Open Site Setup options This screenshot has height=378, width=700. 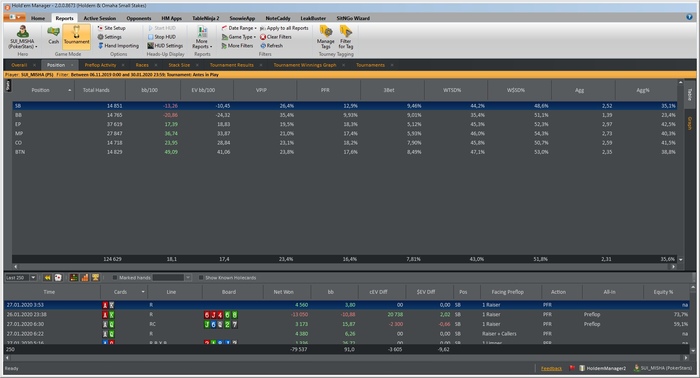[x=112, y=28]
